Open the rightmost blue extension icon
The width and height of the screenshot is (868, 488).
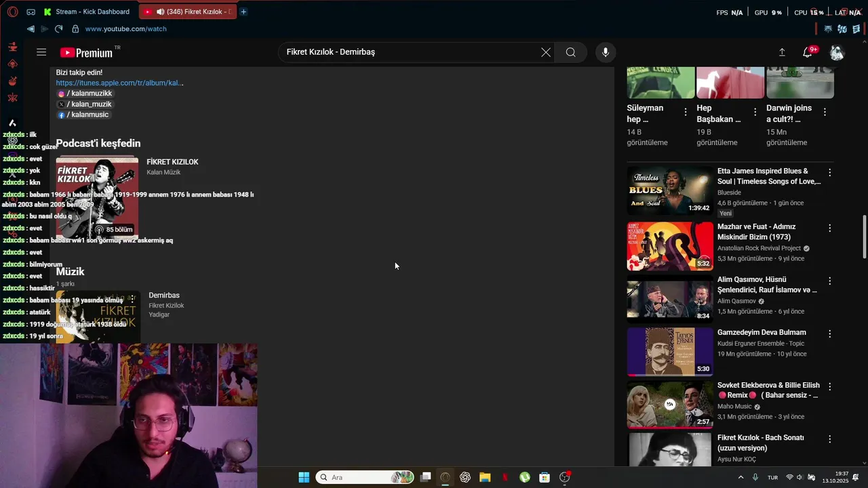click(856, 28)
